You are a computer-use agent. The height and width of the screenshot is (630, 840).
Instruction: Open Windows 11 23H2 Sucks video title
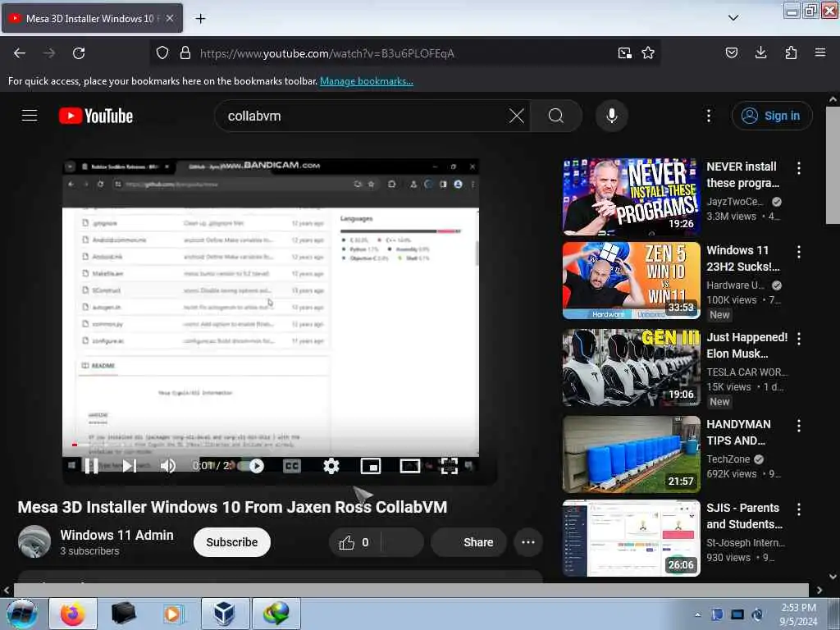click(x=743, y=258)
